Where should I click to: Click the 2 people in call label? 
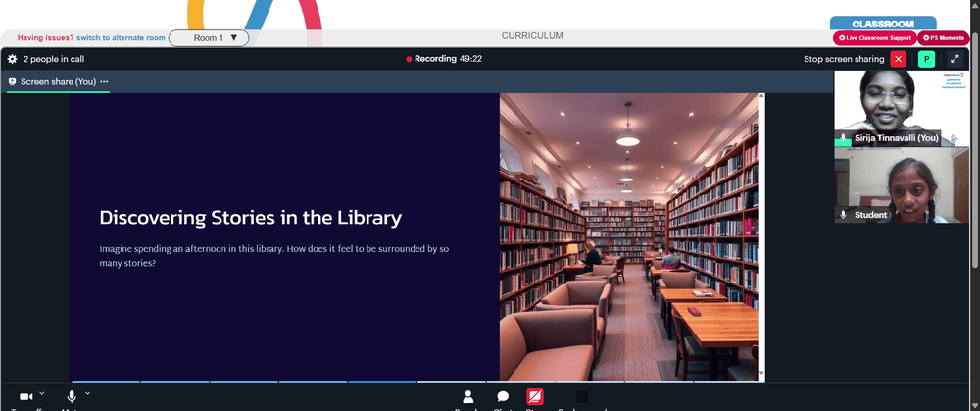tap(54, 59)
